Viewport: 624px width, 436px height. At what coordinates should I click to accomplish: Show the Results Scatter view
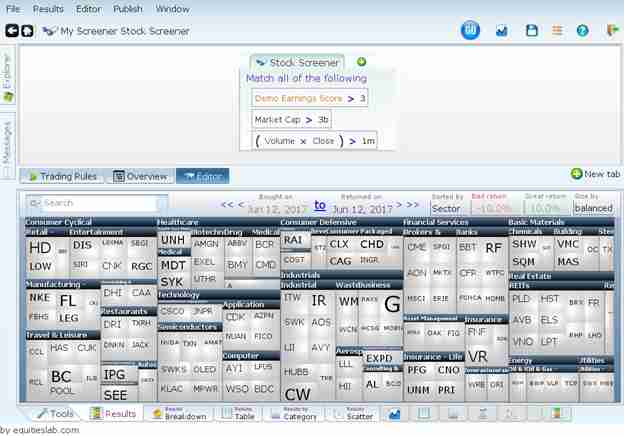point(353,414)
